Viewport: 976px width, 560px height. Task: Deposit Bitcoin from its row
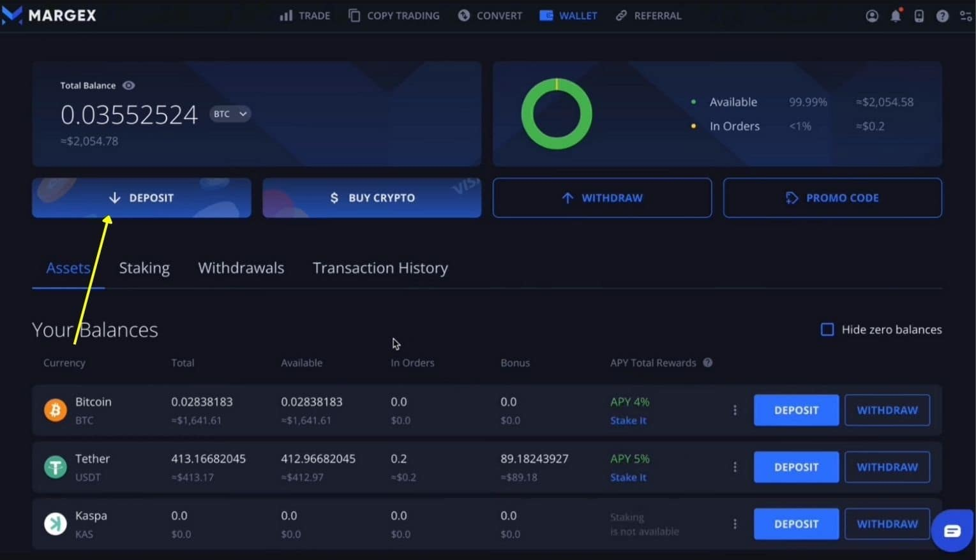point(796,410)
